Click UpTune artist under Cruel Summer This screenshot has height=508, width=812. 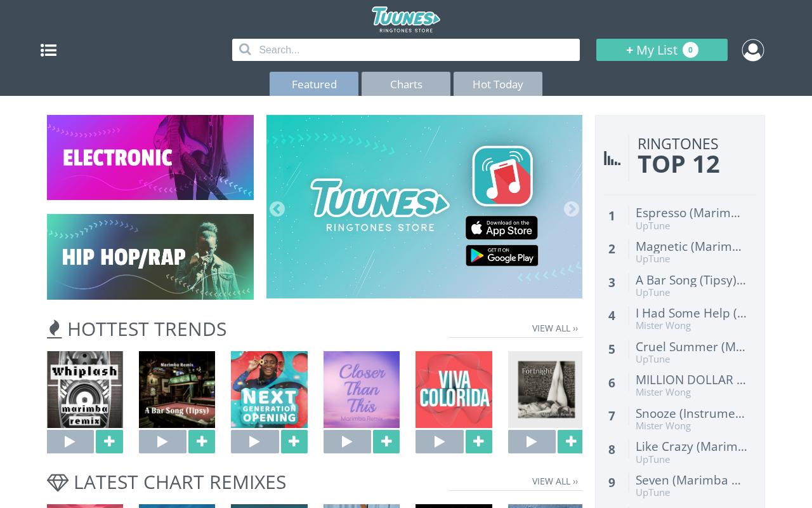click(653, 359)
